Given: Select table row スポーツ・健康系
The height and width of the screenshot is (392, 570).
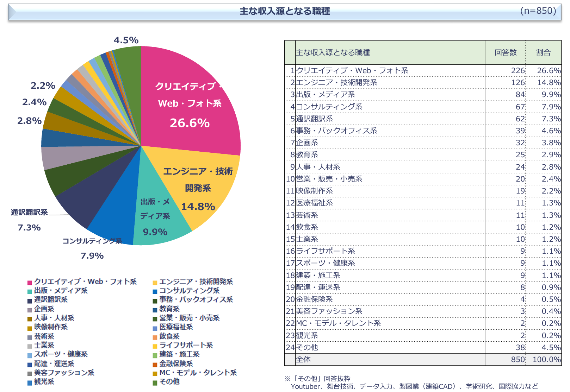Looking at the screenshot, I should click(423, 263).
